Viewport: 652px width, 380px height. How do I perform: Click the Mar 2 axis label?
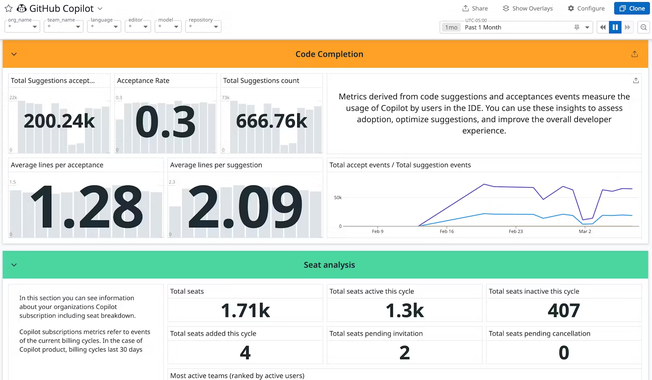click(585, 231)
